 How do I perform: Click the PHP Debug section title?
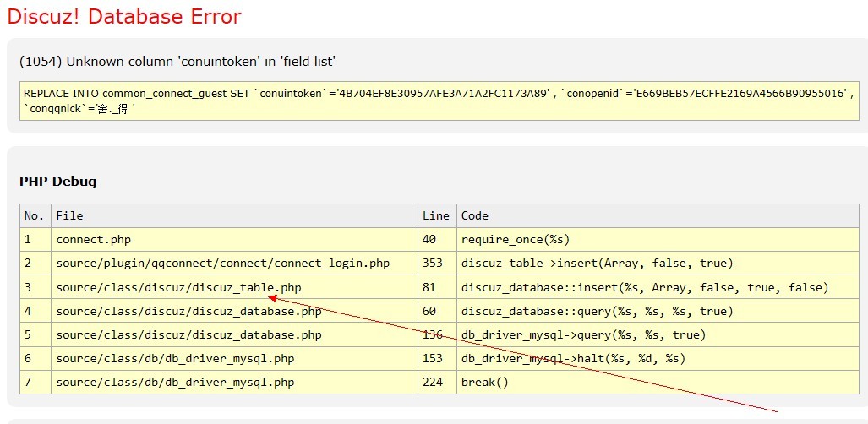[x=57, y=182]
